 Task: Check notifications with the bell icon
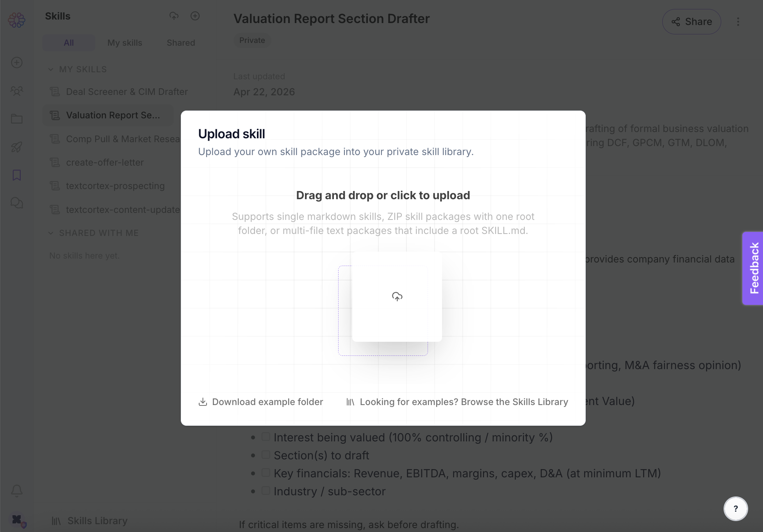click(x=16, y=491)
